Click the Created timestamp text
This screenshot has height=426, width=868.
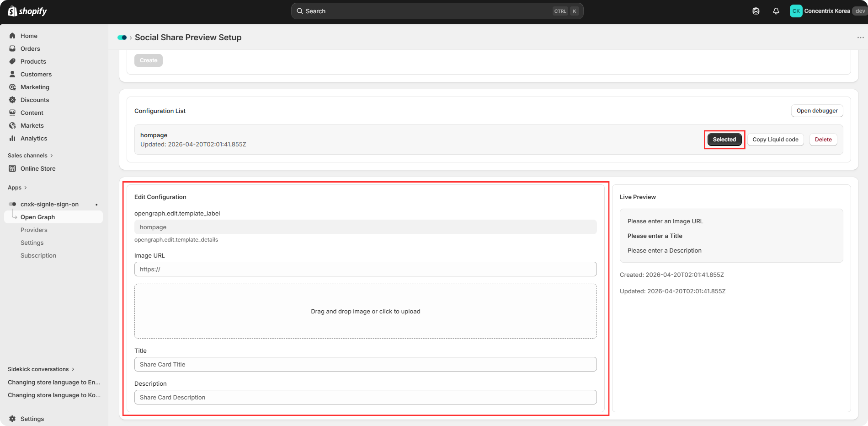(x=671, y=275)
